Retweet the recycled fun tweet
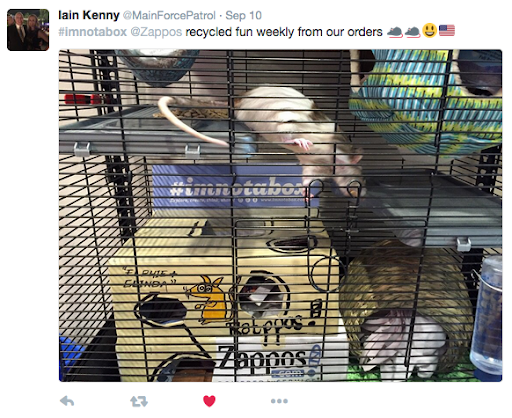Screen dimensions: 512x418 139,401
